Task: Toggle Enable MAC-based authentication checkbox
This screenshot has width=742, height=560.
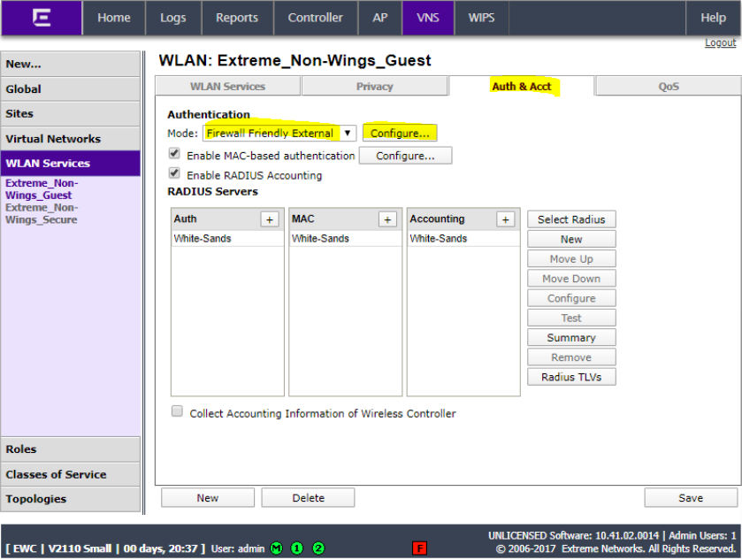Action: pos(174,153)
